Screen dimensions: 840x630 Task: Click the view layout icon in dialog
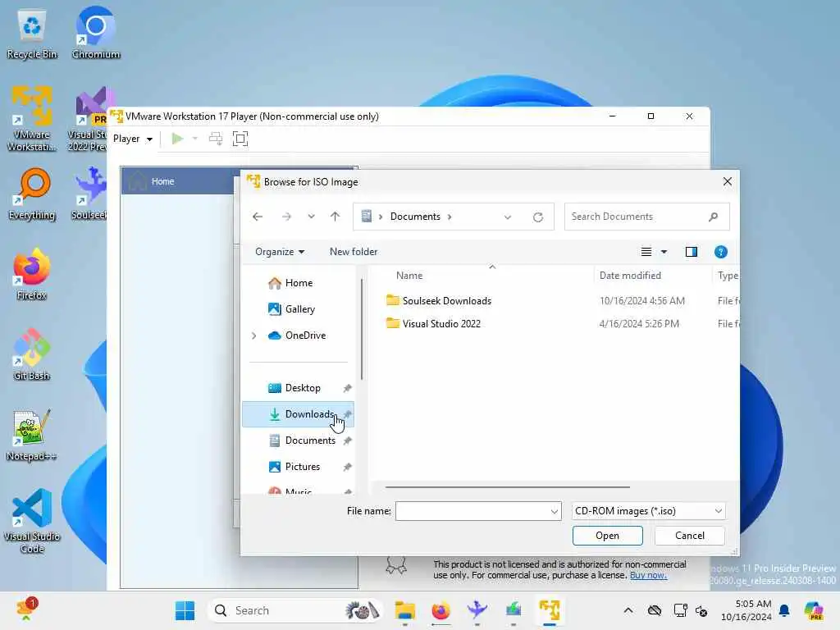pyautogui.click(x=646, y=252)
